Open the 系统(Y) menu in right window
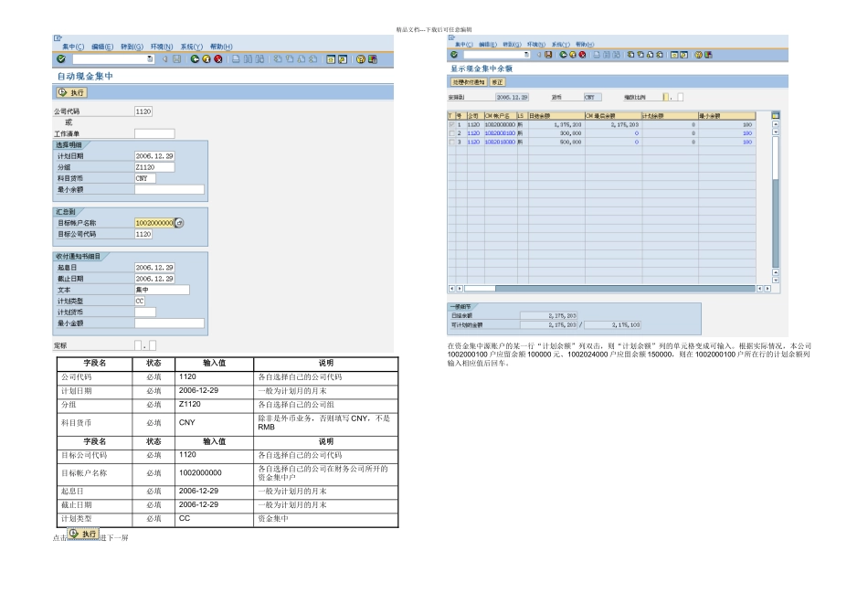 pyautogui.click(x=559, y=44)
